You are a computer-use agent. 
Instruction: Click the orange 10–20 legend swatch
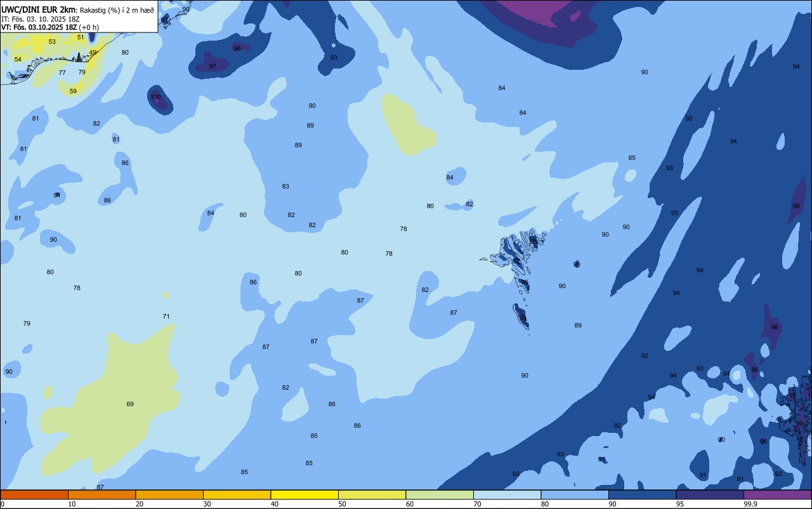click(x=101, y=494)
